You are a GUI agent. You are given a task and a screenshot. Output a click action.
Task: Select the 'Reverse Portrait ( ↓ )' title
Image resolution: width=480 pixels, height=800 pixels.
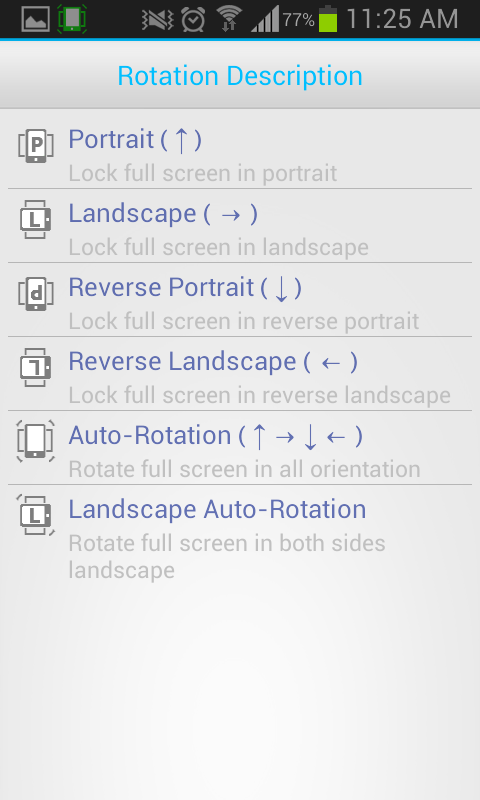(185, 287)
